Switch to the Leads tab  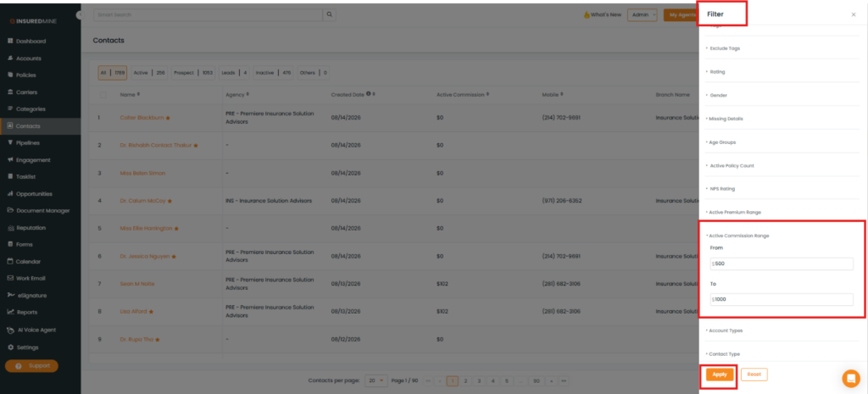click(234, 73)
